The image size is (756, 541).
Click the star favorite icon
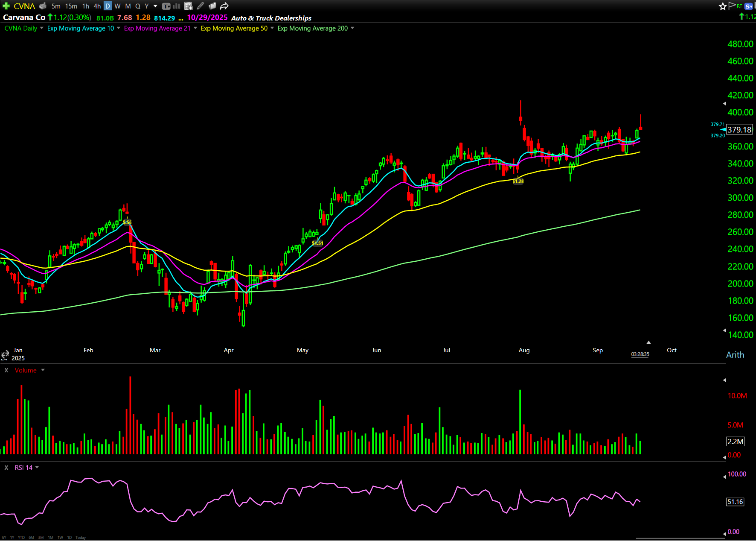pyautogui.click(x=722, y=6)
